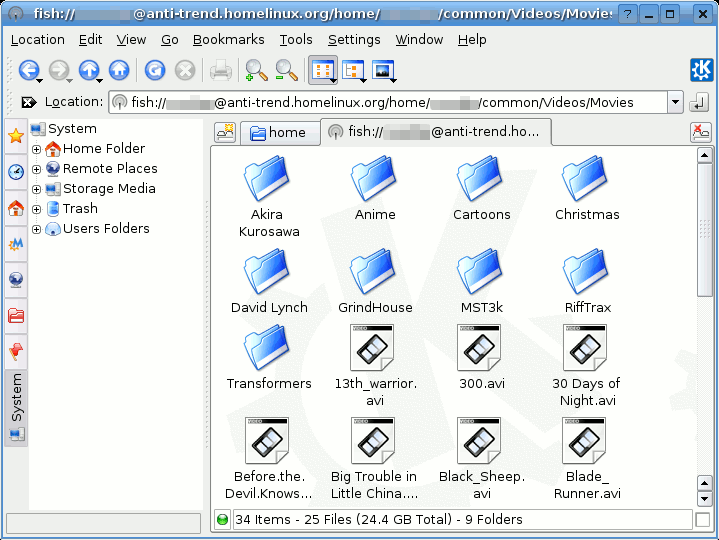Go up one directory level
719x540 pixels.
89,70
